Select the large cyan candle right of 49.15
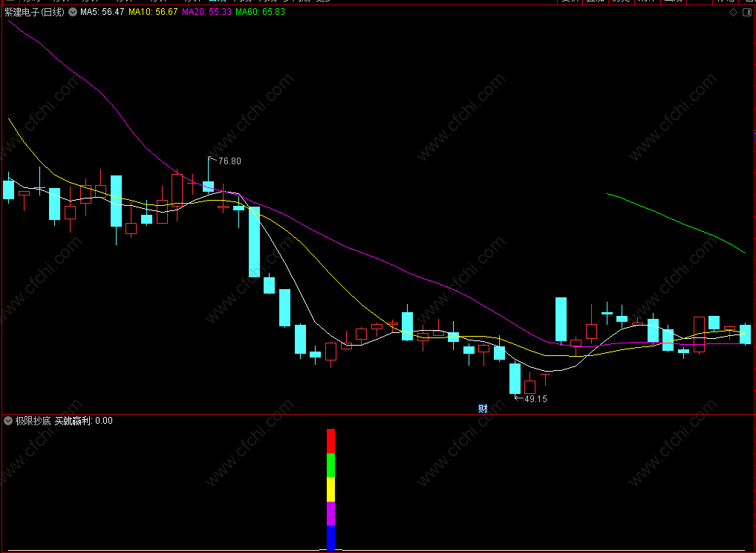The image size is (756, 553). click(561, 320)
